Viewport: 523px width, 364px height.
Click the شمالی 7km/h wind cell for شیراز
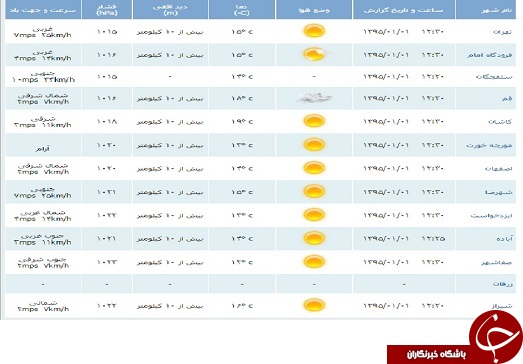pos(43,306)
